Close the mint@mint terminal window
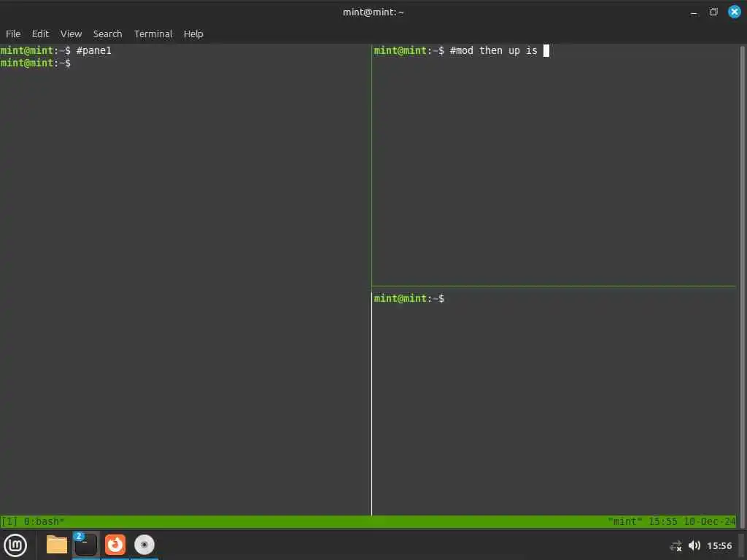Screen dimensions: 747x560 point(734,12)
